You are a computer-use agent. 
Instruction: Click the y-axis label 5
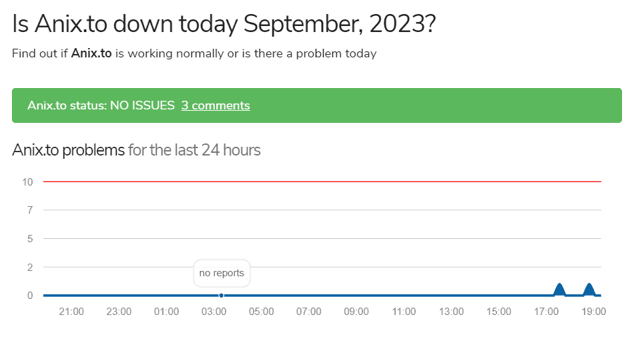click(x=30, y=239)
